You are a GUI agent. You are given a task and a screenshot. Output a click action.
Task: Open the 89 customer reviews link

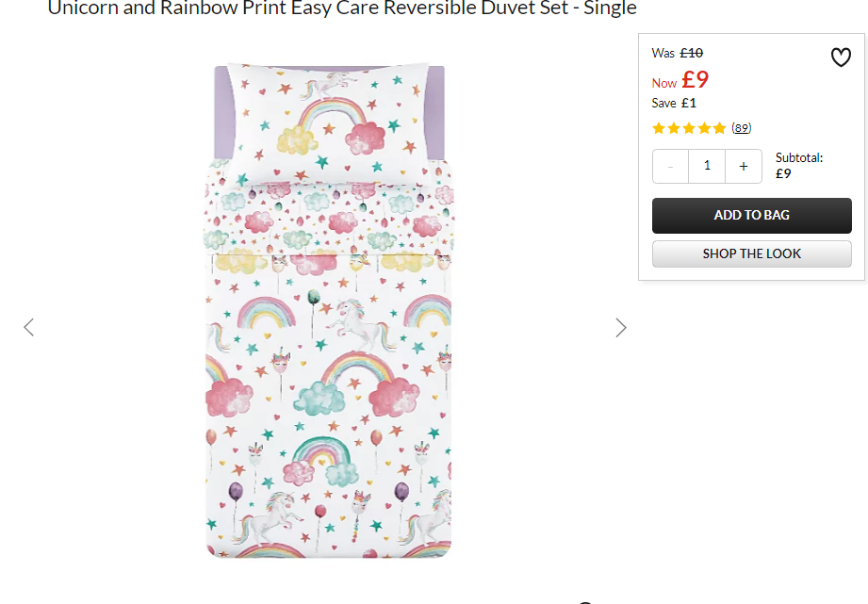[x=741, y=128]
